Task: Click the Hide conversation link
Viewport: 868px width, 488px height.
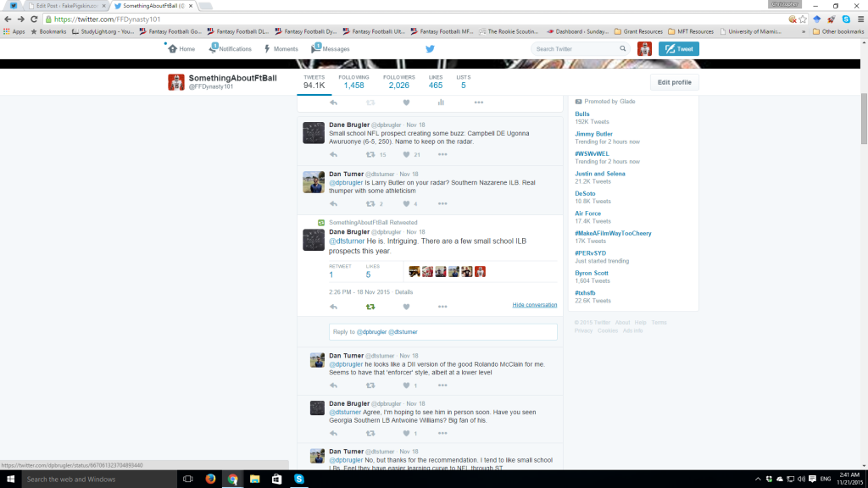Action: (535, 304)
